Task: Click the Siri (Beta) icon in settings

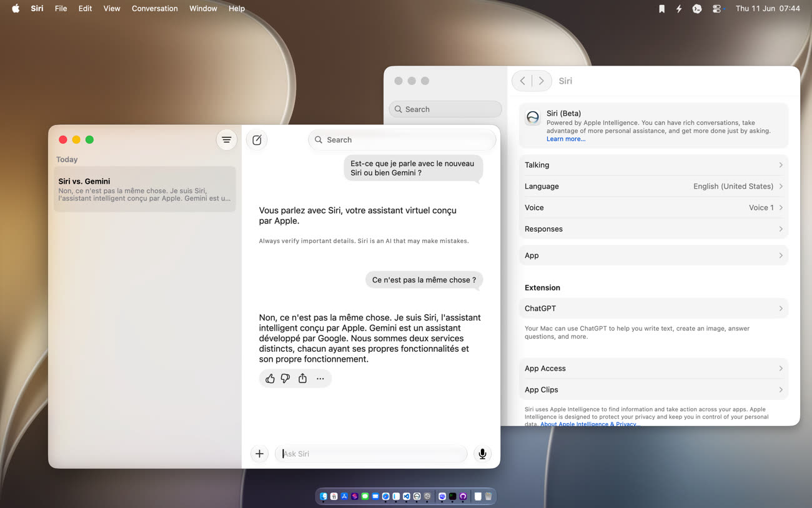Action: coord(533,117)
